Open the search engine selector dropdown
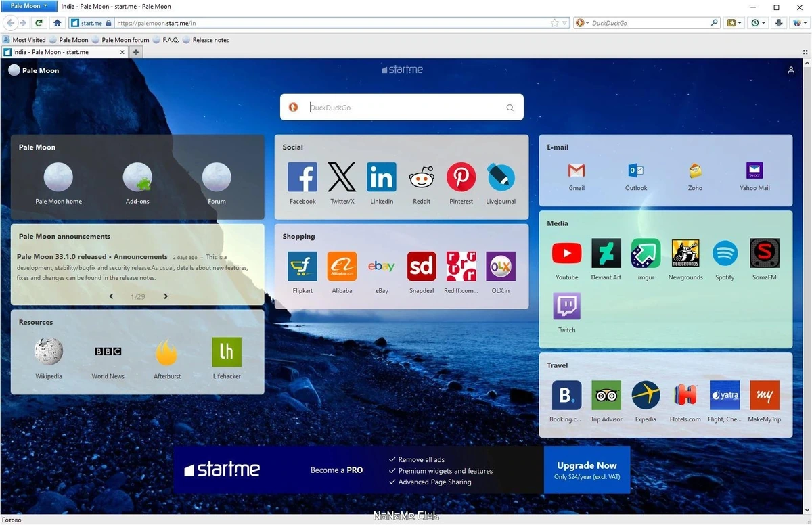Viewport: 812px width, 525px height. coord(581,23)
